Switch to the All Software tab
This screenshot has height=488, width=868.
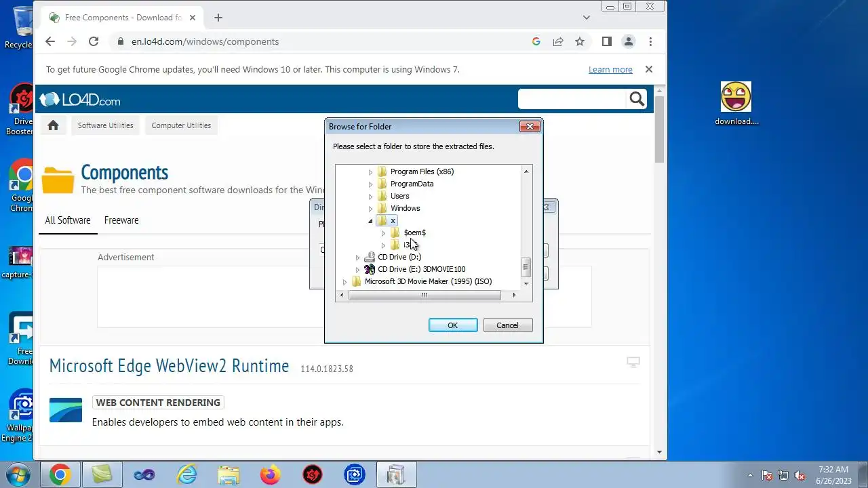(x=68, y=220)
